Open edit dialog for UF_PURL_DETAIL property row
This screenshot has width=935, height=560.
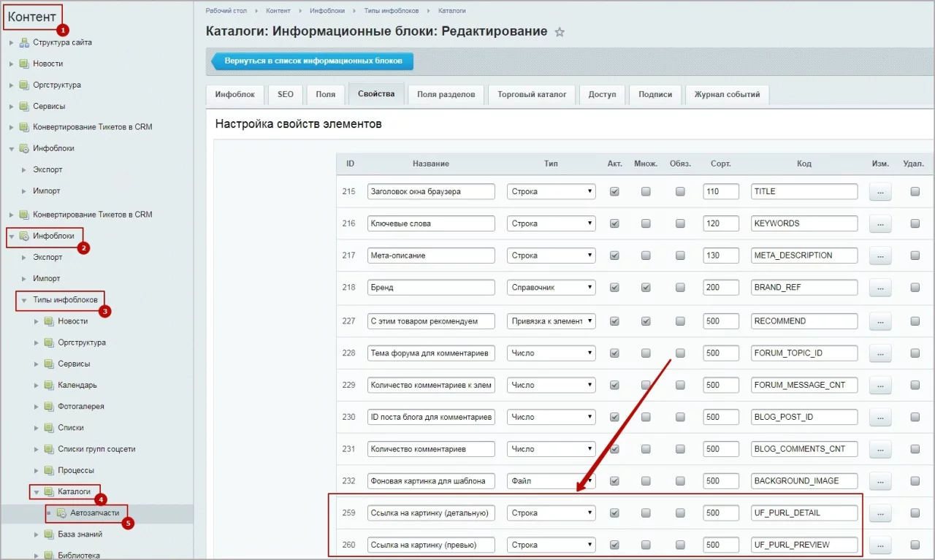tap(879, 513)
